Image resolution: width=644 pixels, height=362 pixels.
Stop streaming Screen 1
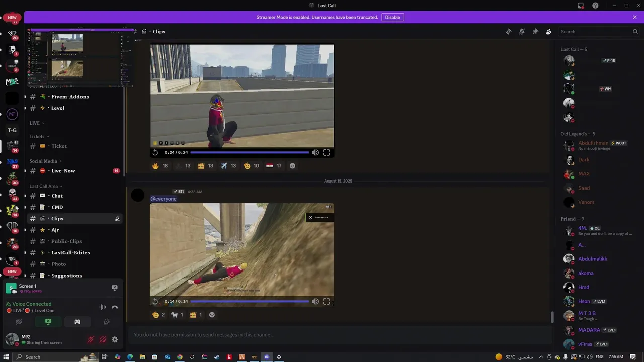pyautogui.click(x=115, y=288)
